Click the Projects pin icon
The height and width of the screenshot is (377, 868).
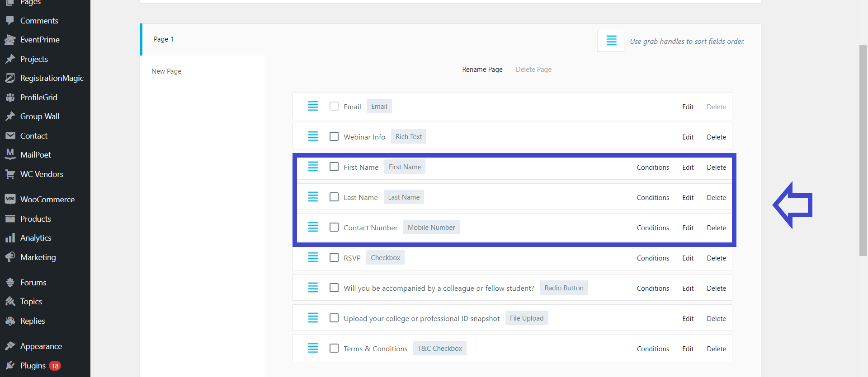(x=10, y=59)
